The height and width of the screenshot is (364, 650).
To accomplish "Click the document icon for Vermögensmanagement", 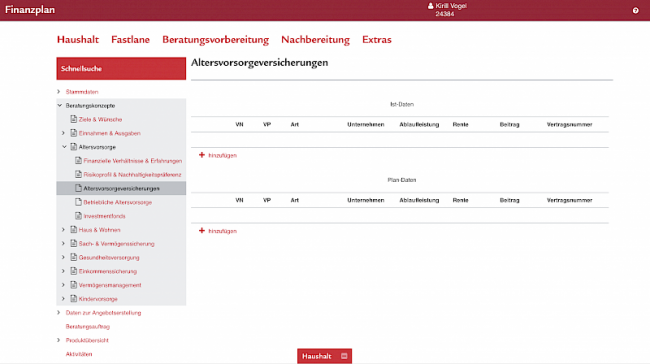I will point(74,285).
